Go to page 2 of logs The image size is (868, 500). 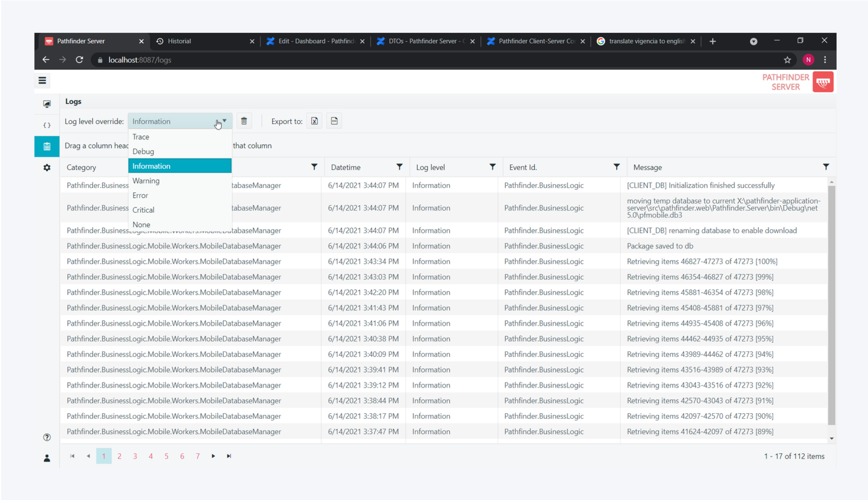(119, 456)
